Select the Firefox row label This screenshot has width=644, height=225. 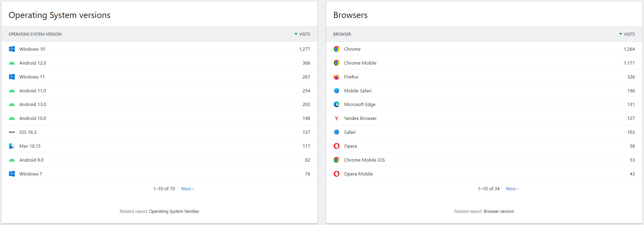tap(351, 77)
